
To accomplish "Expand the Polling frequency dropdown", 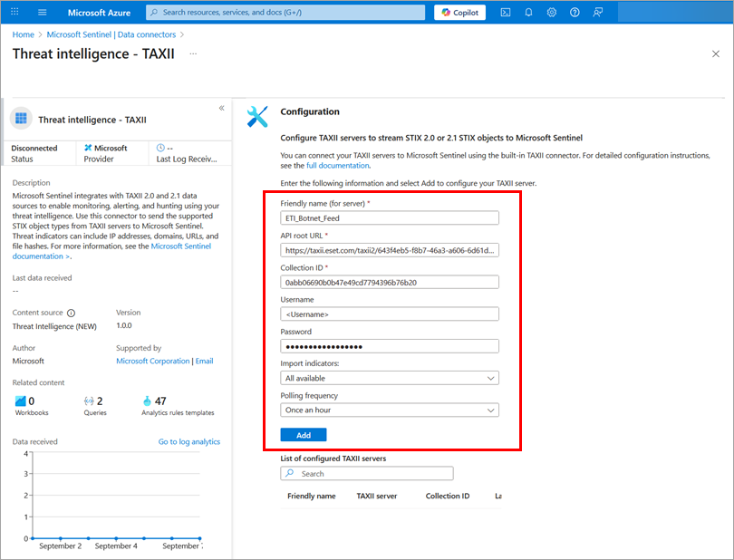I will (390, 410).
